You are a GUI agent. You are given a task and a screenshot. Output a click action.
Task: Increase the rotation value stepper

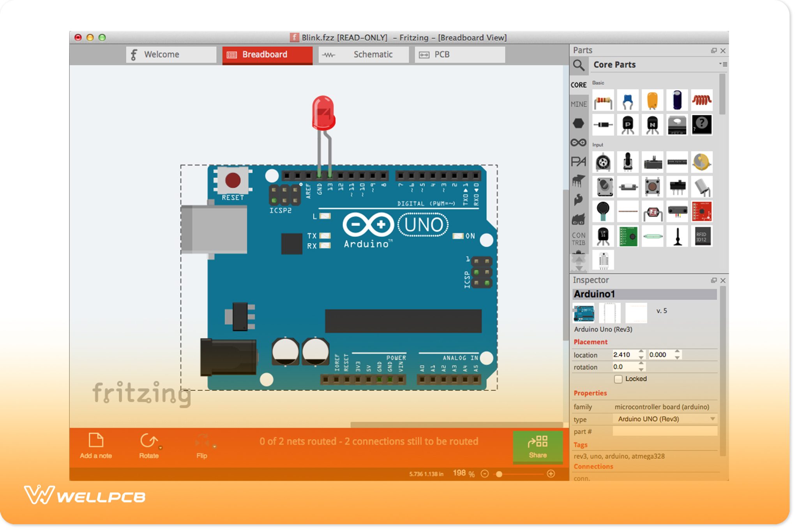(641, 364)
